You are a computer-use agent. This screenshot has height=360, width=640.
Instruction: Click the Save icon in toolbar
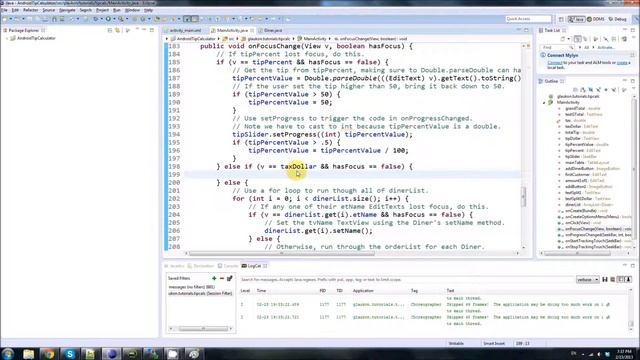[x=30, y=19]
